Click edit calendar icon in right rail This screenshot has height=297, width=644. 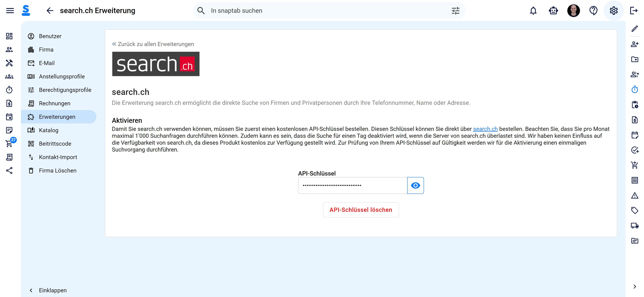pos(635,135)
